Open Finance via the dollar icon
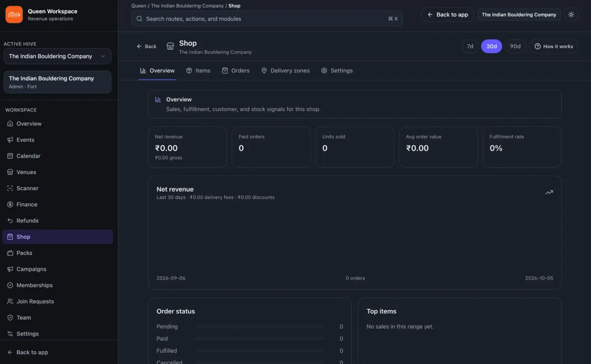 coord(10,204)
